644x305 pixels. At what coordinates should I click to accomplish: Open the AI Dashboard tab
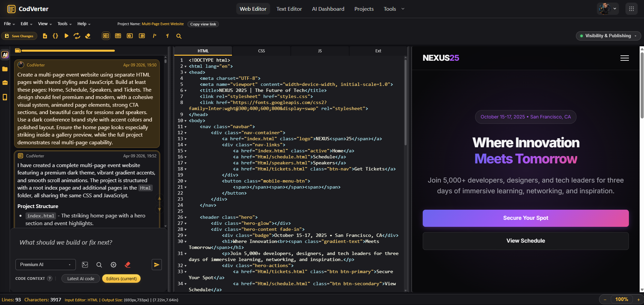328,9
